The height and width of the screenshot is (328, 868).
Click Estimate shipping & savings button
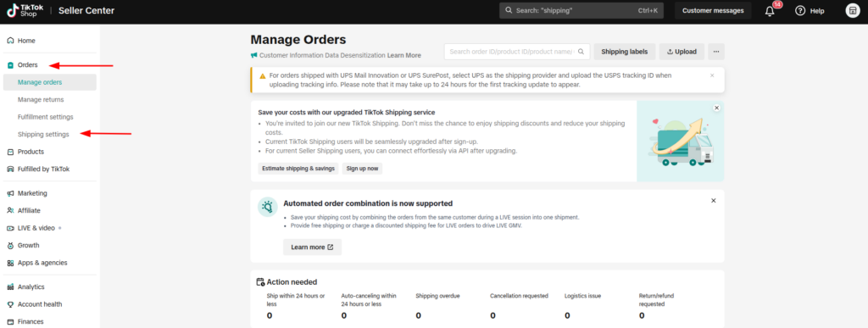coord(298,169)
